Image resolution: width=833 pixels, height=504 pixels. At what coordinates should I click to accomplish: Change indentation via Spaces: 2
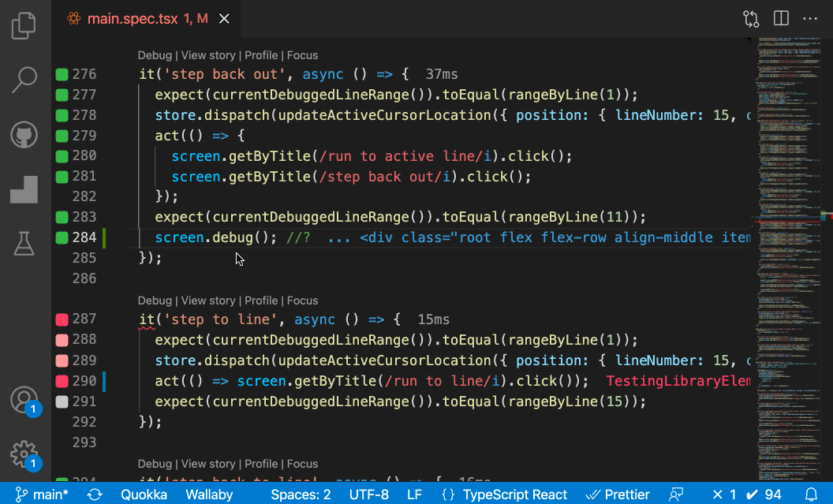coord(301,495)
